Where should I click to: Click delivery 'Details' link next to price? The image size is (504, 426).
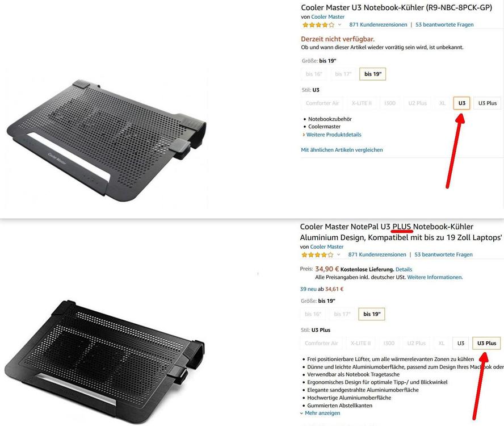coord(404,269)
